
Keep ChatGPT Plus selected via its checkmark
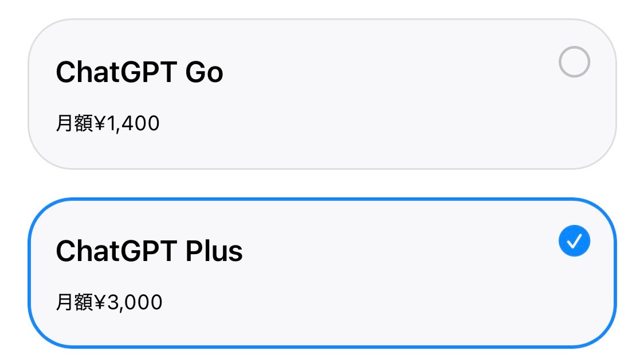click(574, 241)
